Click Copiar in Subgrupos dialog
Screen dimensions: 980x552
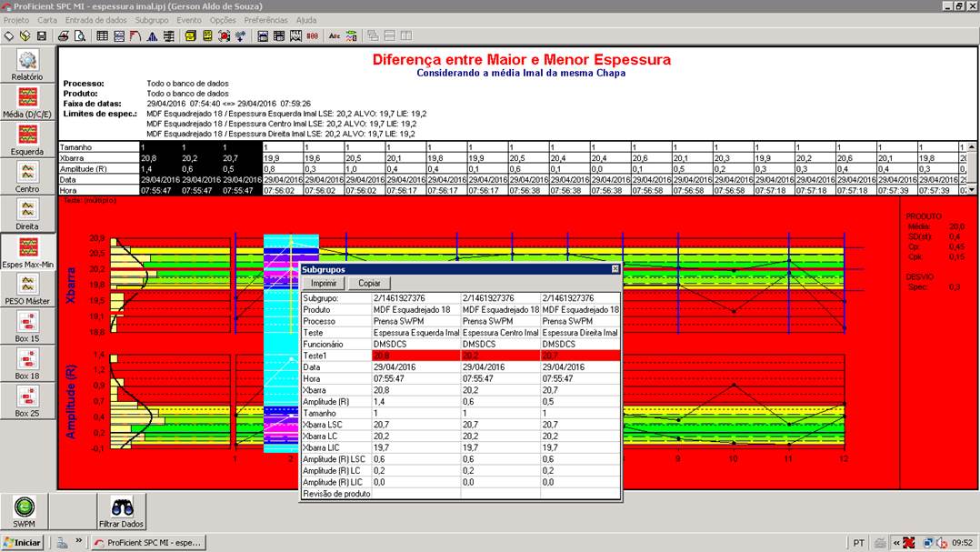369,283
